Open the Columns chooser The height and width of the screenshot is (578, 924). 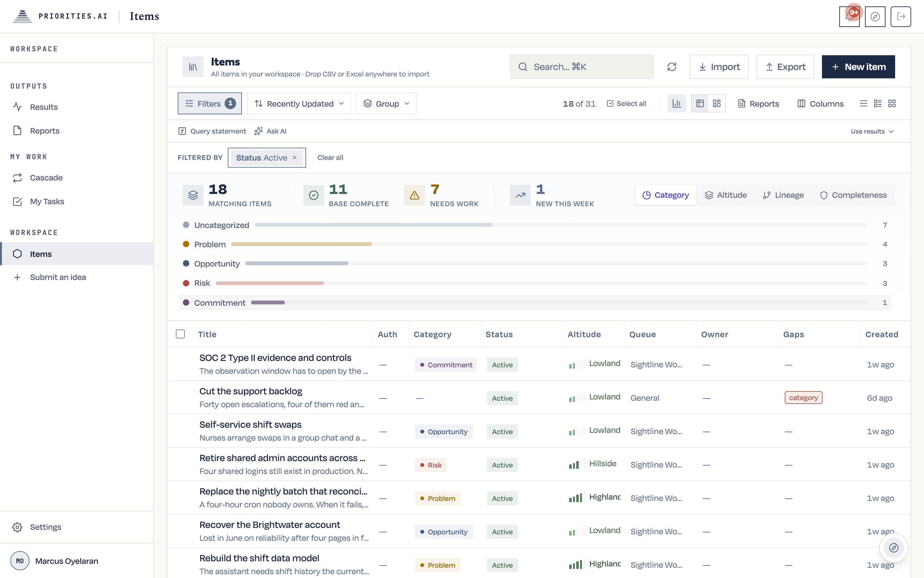pos(820,104)
